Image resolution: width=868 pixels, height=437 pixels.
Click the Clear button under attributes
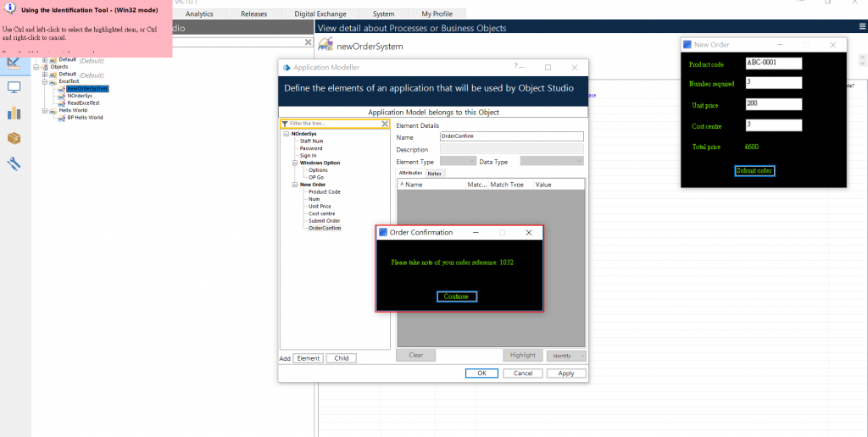415,355
